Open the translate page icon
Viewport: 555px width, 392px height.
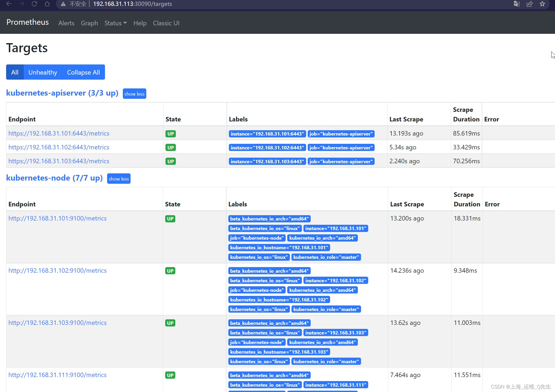click(517, 4)
